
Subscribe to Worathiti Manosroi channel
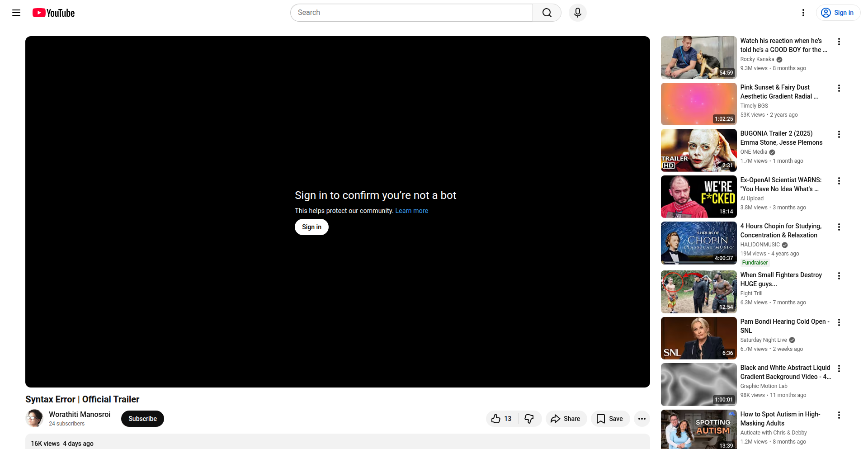142,419
